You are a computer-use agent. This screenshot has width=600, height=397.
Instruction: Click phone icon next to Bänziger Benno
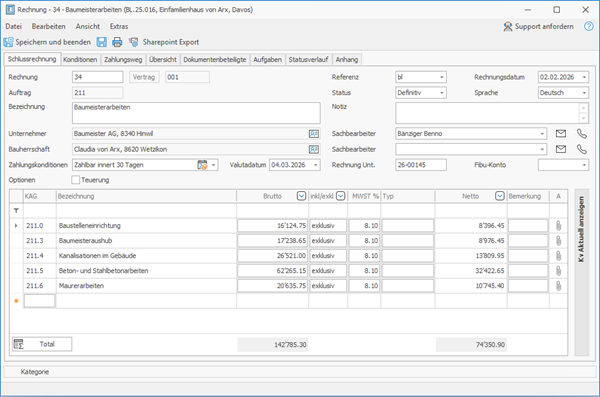(x=582, y=134)
